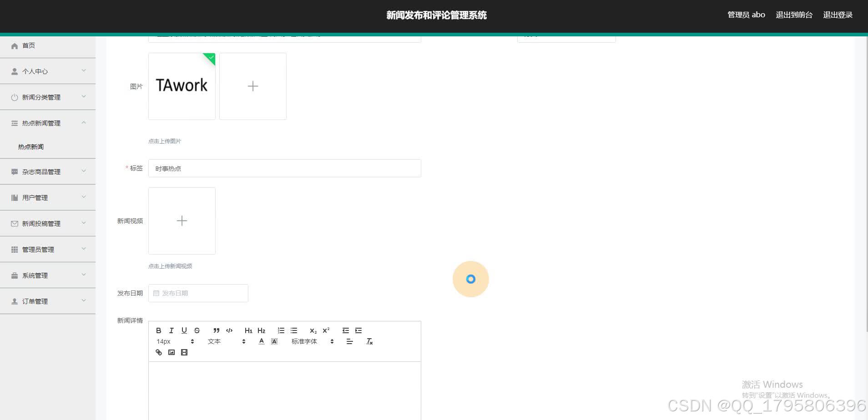Click 管理员 abo in header
868x420 pixels.
pyautogui.click(x=746, y=15)
